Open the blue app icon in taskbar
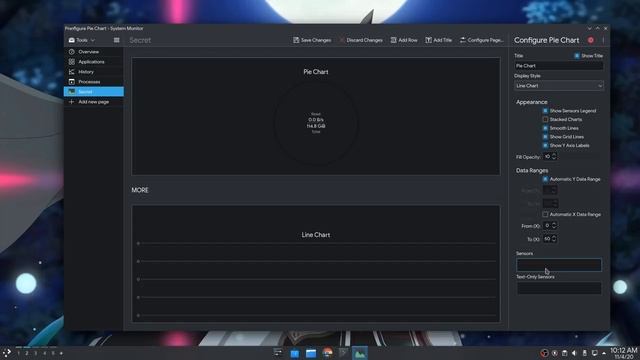 294,353
